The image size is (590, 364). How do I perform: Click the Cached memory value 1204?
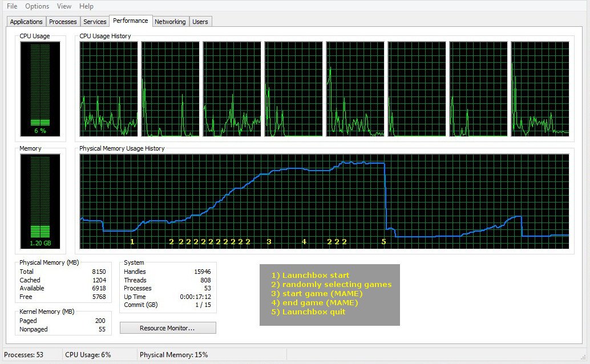tap(99, 280)
